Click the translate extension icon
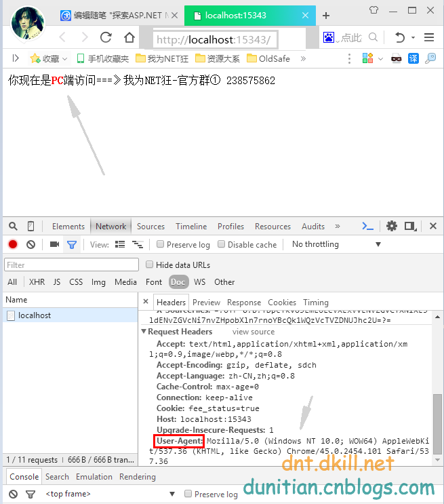 click(413, 58)
